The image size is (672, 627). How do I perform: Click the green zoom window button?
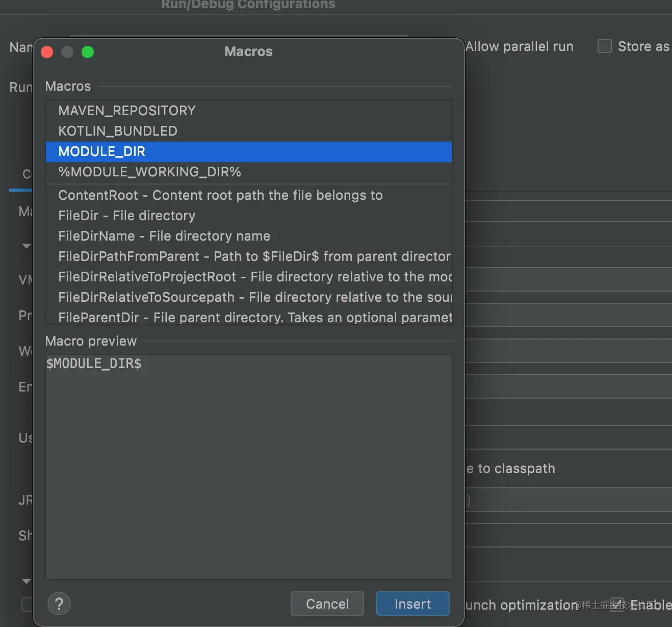88,52
